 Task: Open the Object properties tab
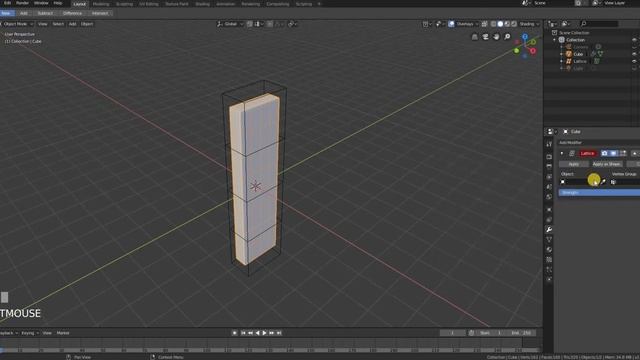pyautogui.click(x=549, y=210)
